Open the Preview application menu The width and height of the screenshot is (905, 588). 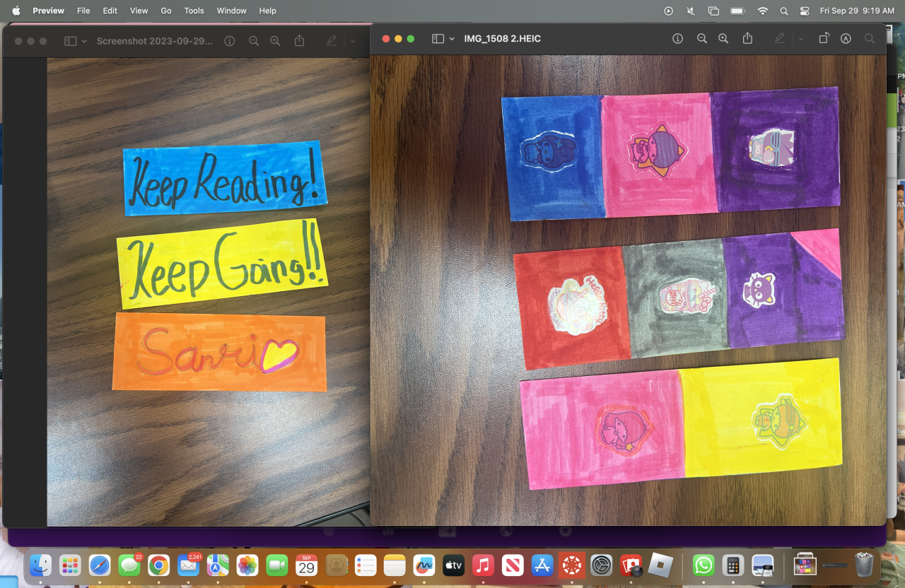click(x=48, y=11)
